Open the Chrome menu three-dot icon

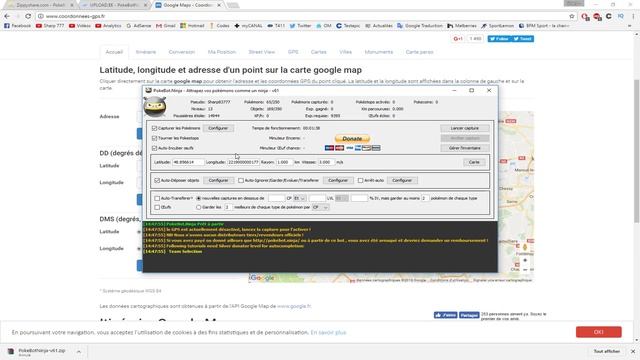[x=633, y=16]
